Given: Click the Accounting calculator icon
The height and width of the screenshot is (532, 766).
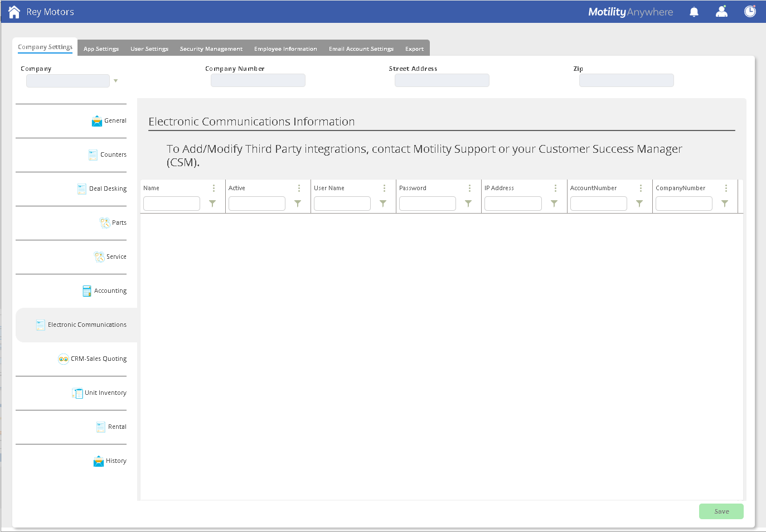Looking at the screenshot, I should pyautogui.click(x=87, y=291).
